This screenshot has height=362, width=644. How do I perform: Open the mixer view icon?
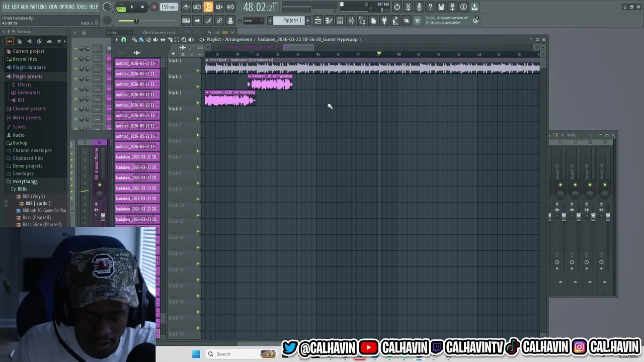coord(351,21)
